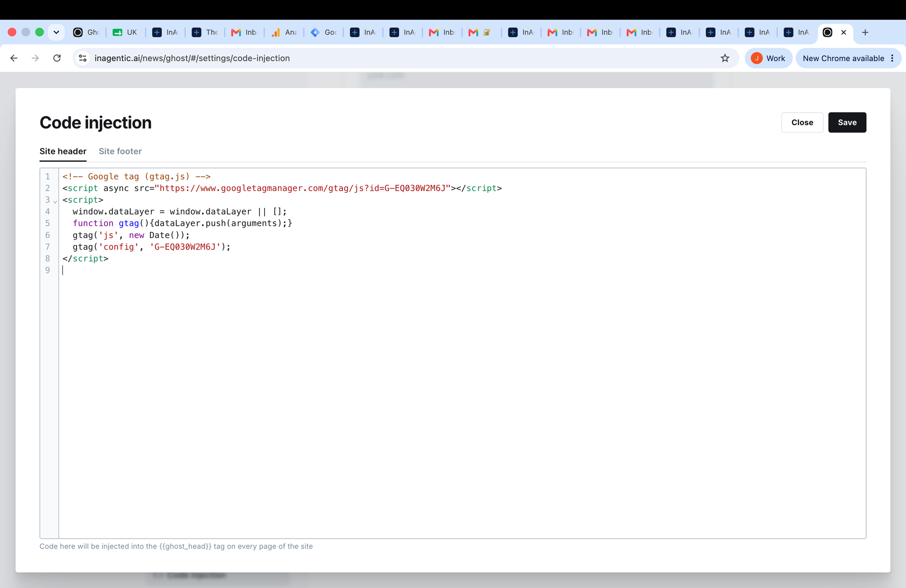Click the ghost_head helper text below editor
The height and width of the screenshot is (588, 906).
176,546
